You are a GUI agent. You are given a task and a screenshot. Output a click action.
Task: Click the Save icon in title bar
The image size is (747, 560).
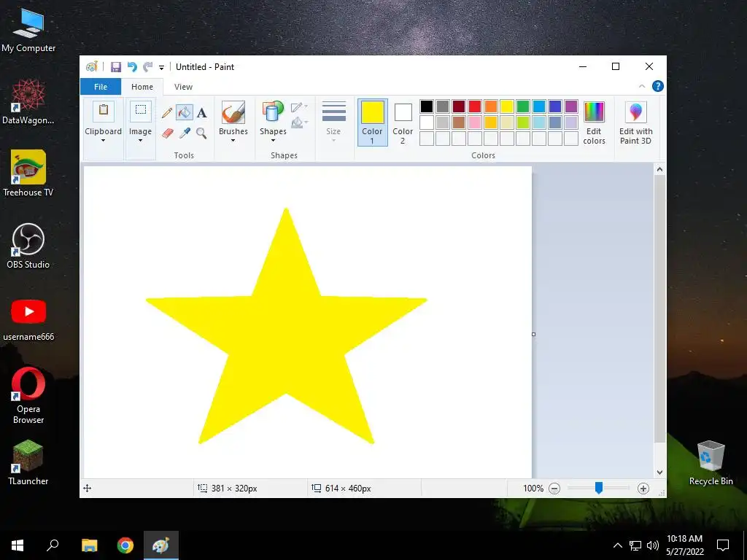tap(116, 67)
